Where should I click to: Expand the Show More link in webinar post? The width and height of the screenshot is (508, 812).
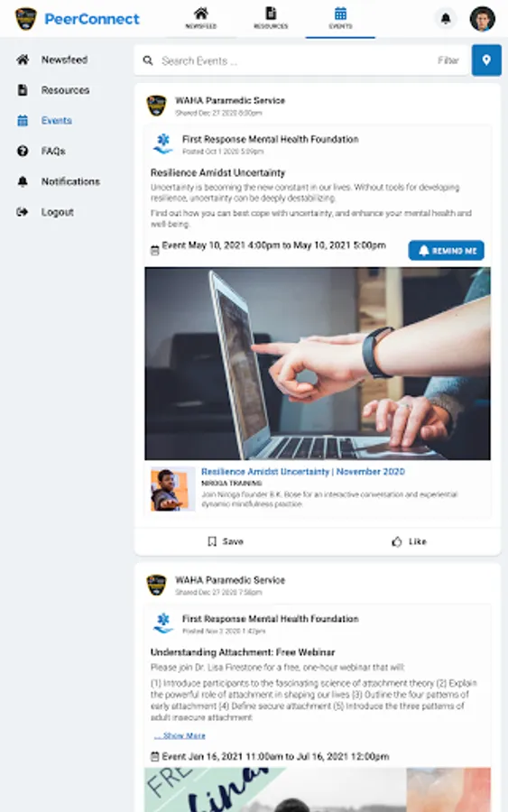(180, 735)
